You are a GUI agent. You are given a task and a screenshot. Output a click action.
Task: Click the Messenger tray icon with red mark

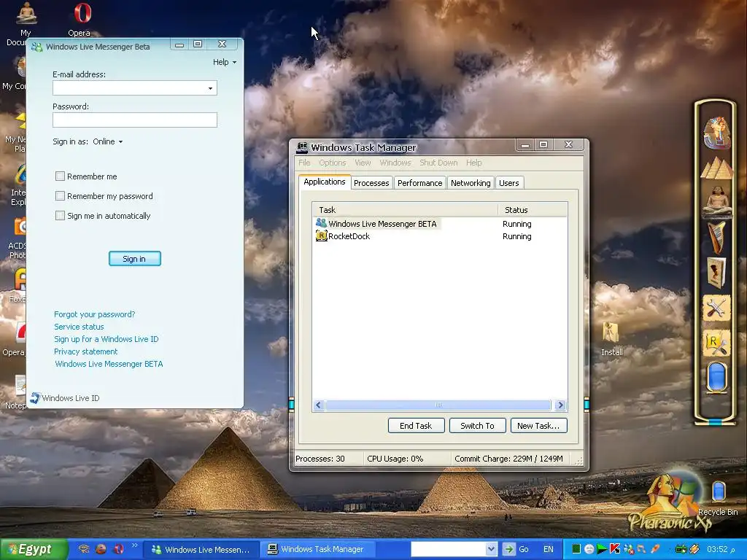click(x=628, y=549)
